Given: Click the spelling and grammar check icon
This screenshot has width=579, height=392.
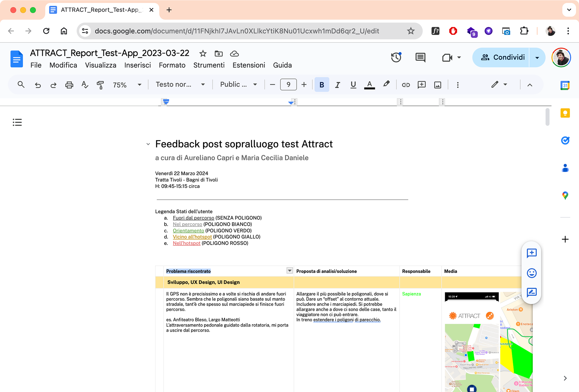Looking at the screenshot, I should point(85,85).
